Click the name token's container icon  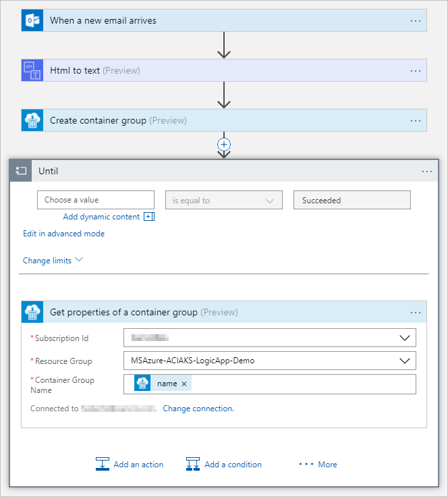pyautogui.click(x=142, y=383)
